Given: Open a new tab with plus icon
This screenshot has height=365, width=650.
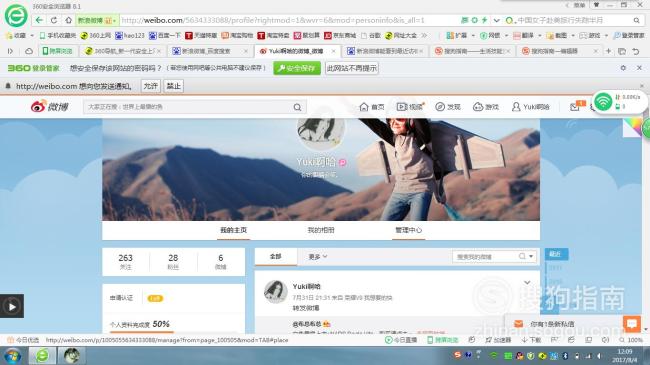Looking at the screenshot, I should [608, 51].
